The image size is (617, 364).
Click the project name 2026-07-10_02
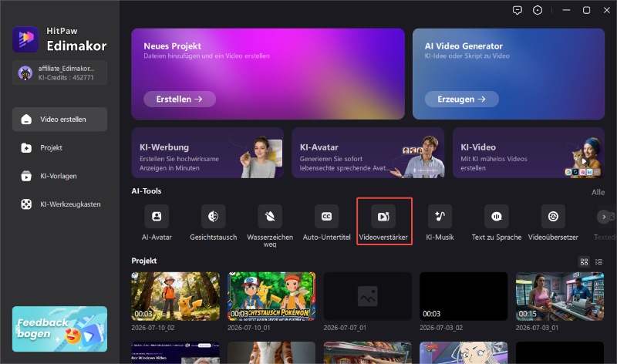pyautogui.click(x=153, y=328)
